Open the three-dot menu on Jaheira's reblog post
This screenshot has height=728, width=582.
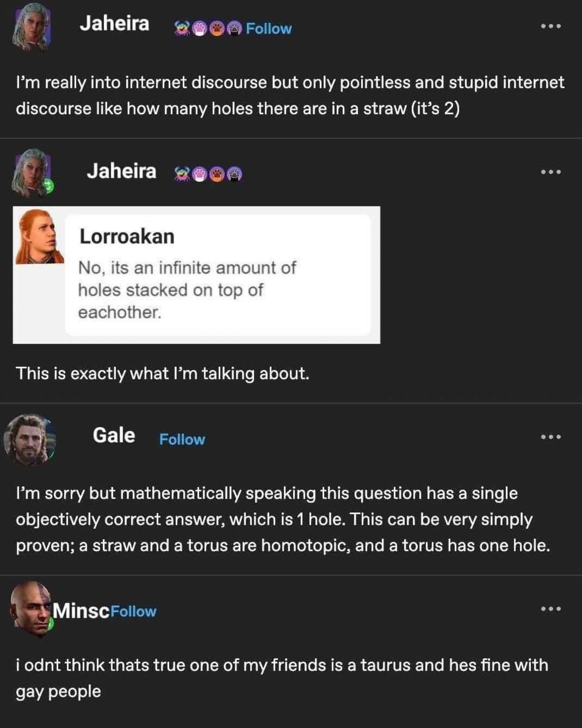(551, 172)
